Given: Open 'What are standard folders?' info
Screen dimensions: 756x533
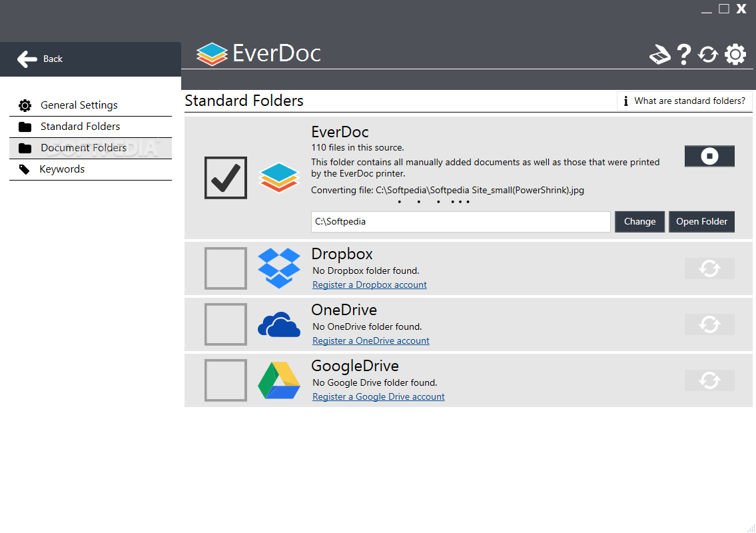Looking at the screenshot, I should pos(684,101).
